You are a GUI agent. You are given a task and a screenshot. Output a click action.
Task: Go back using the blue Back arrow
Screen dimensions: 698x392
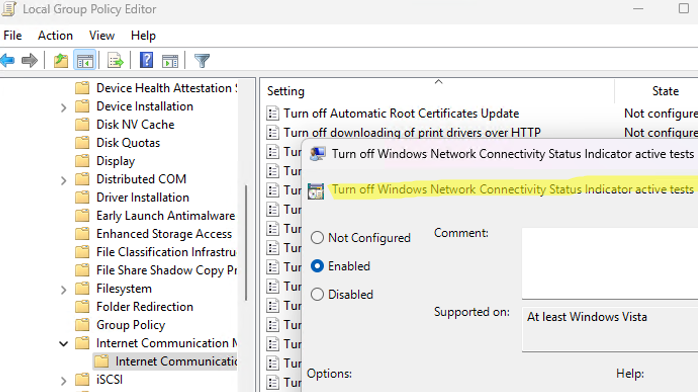[x=7, y=61]
